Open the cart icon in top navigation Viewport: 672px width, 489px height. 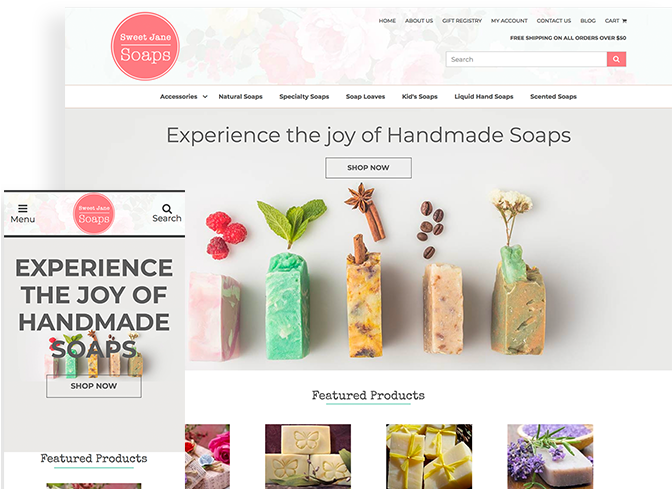click(624, 21)
